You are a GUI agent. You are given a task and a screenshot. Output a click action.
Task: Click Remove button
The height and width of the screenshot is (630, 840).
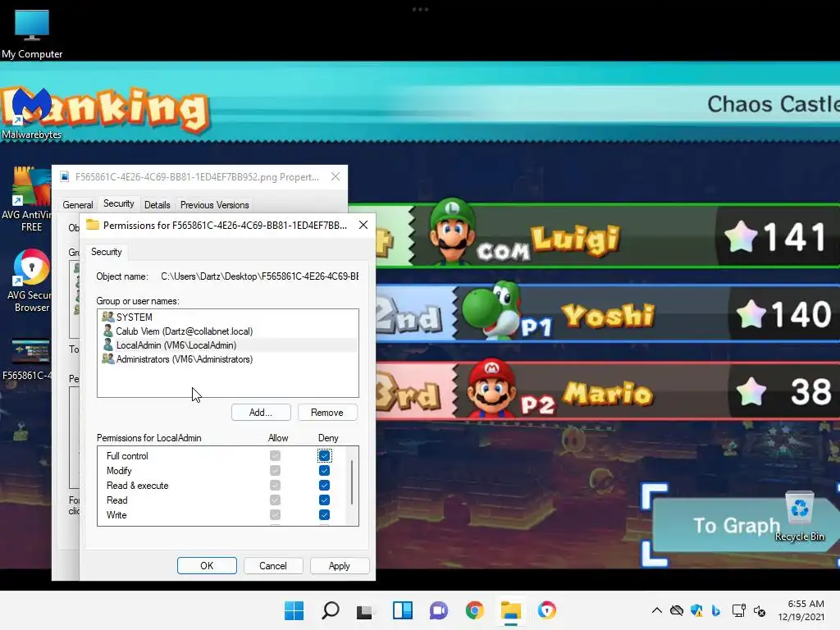[x=326, y=413]
